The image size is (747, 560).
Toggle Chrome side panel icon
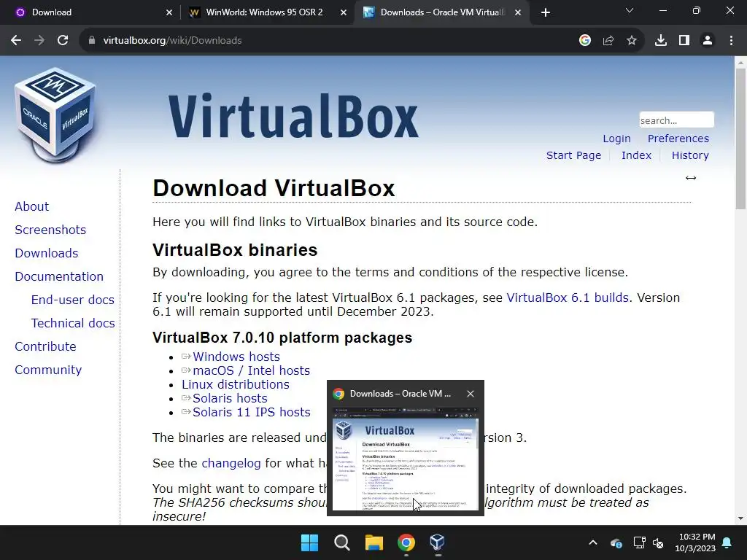(684, 41)
